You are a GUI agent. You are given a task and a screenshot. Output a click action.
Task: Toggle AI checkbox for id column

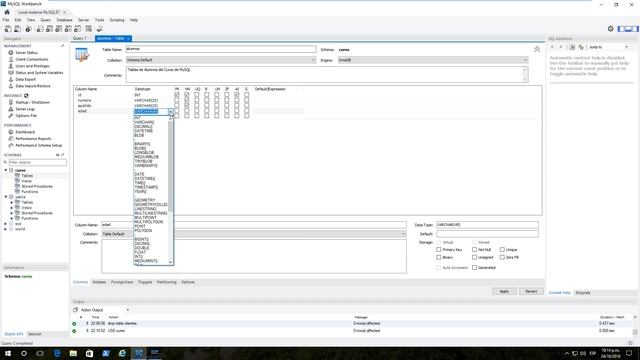click(x=237, y=95)
